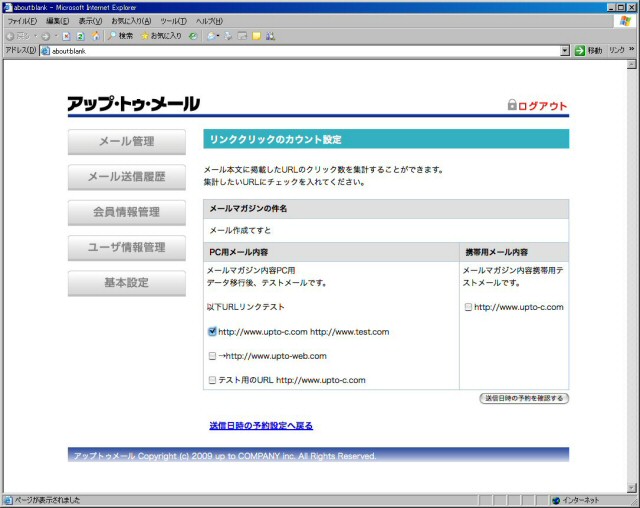Open 会員情報管理 sidebar button

click(x=127, y=213)
